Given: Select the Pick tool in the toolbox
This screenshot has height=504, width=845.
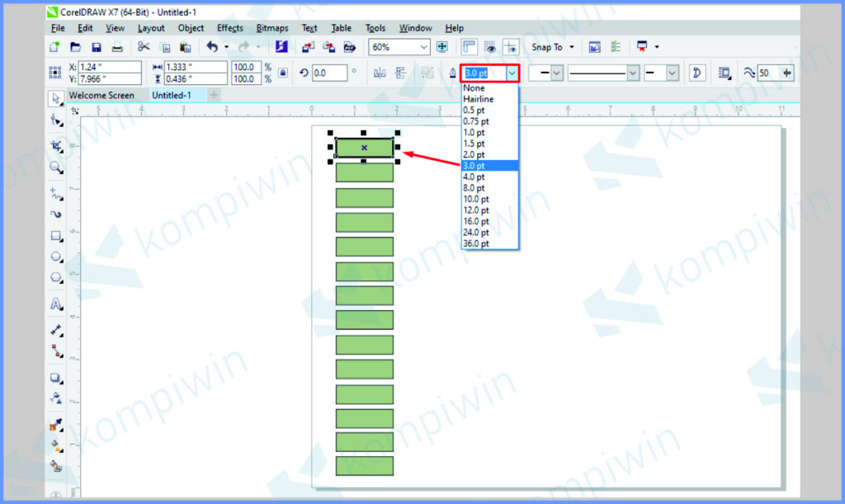Looking at the screenshot, I should coord(56,99).
